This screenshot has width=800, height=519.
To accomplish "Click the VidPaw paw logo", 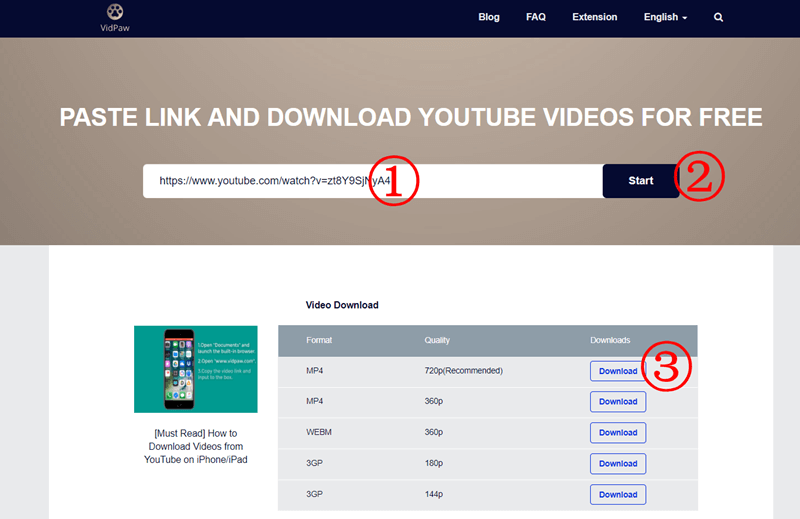I will 115,17.
